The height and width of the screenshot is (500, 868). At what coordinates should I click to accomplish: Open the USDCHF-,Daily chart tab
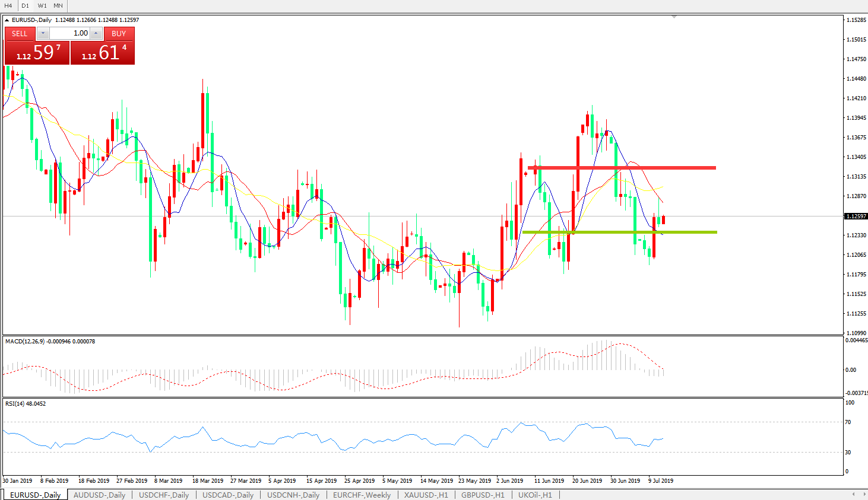pyautogui.click(x=164, y=495)
